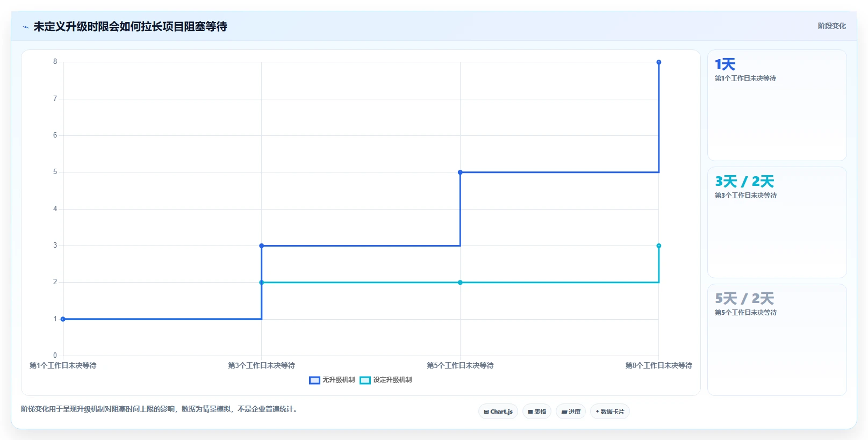Click the y-axis label 0

(55, 355)
